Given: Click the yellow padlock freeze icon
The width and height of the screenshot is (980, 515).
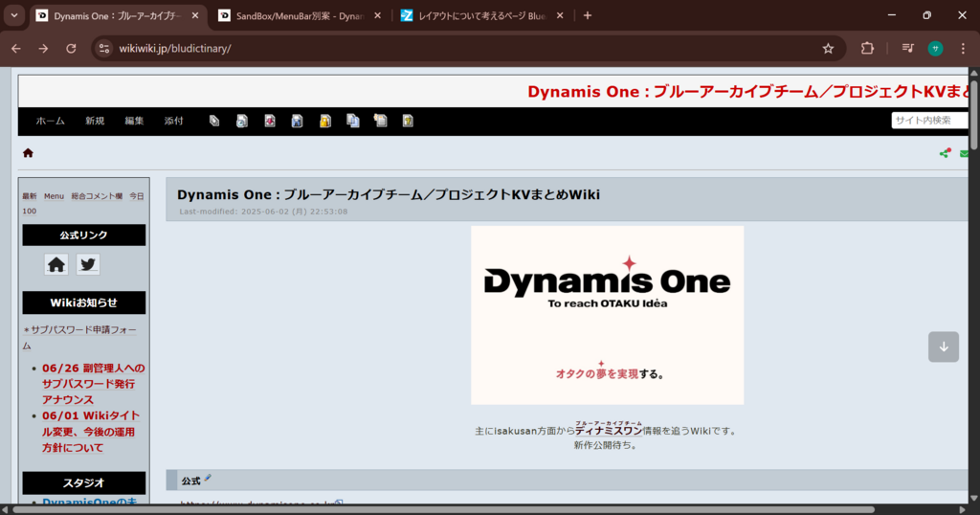Looking at the screenshot, I should click(x=325, y=121).
